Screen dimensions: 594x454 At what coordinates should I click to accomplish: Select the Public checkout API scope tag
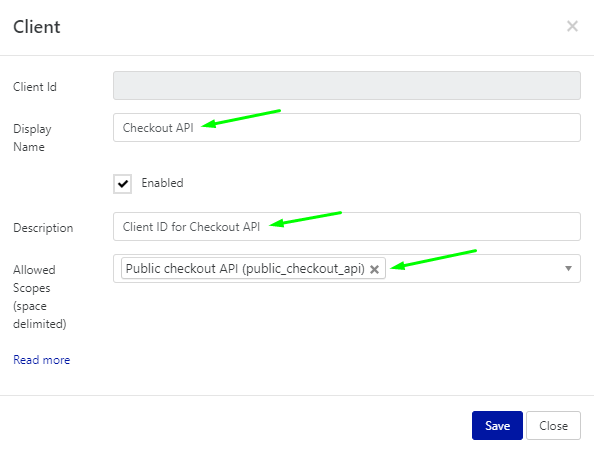(245, 268)
